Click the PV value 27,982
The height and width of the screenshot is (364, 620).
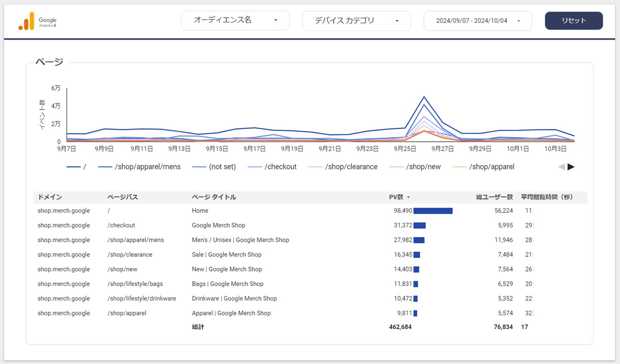click(x=402, y=240)
